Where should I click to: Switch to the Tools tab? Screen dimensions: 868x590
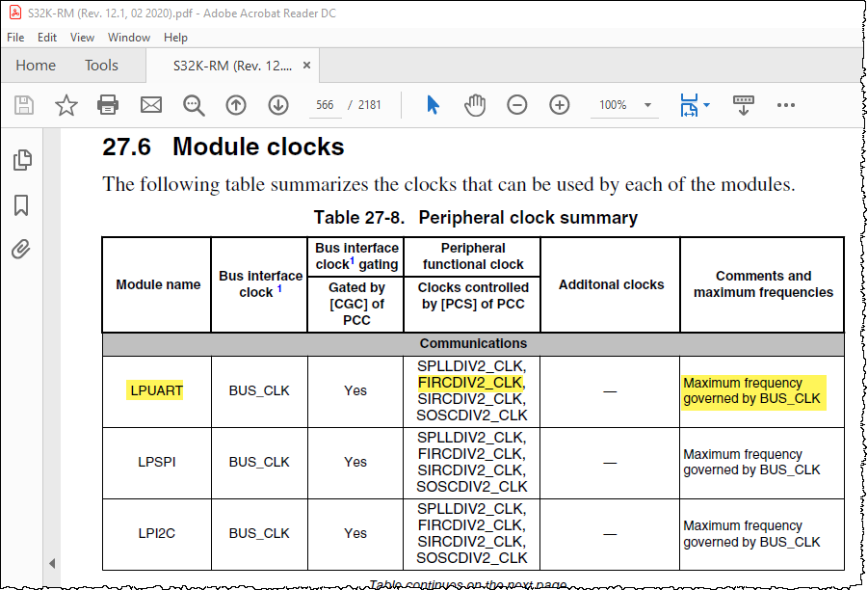click(101, 66)
